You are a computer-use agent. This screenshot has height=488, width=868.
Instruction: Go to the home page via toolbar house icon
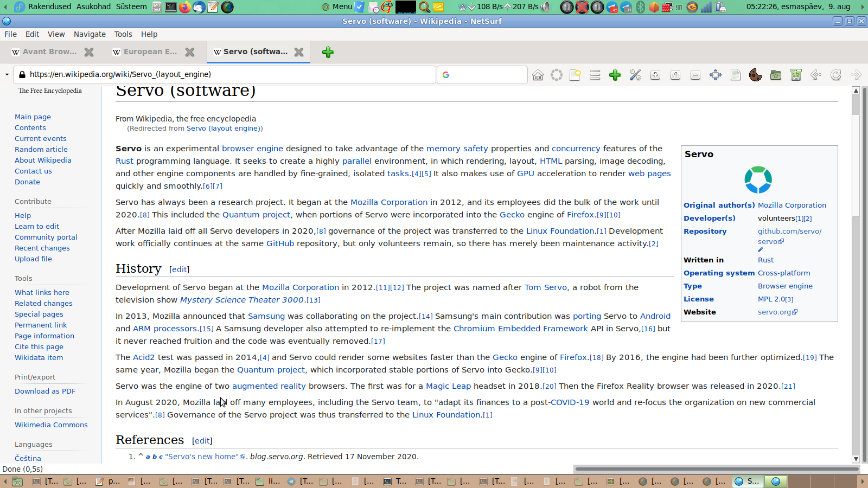pyautogui.click(x=538, y=75)
